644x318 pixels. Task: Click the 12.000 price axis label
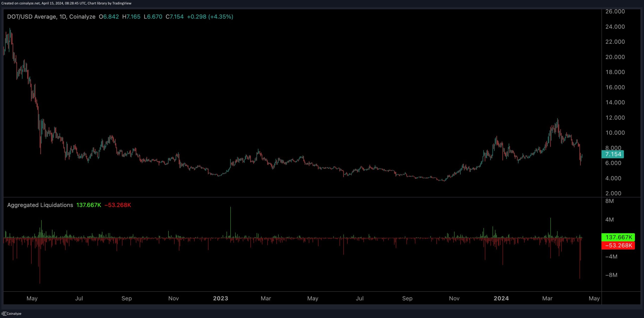615,118
